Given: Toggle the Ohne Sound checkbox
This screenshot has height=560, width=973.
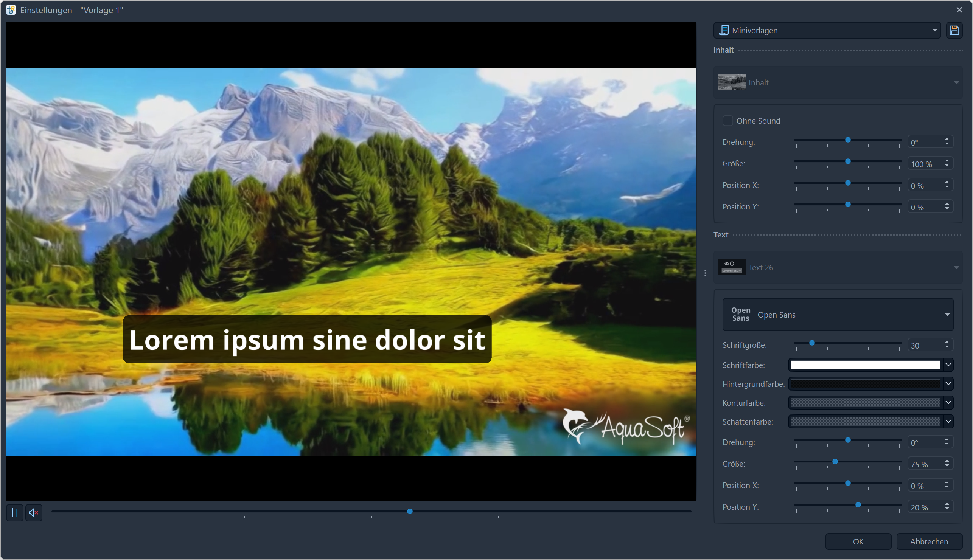Looking at the screenshot, I should (728, 121).
